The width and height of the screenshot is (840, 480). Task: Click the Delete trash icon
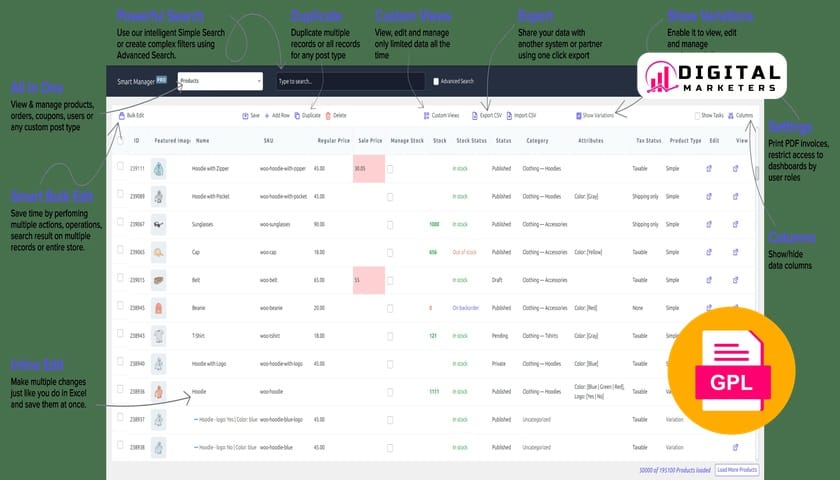pos(327,116)
